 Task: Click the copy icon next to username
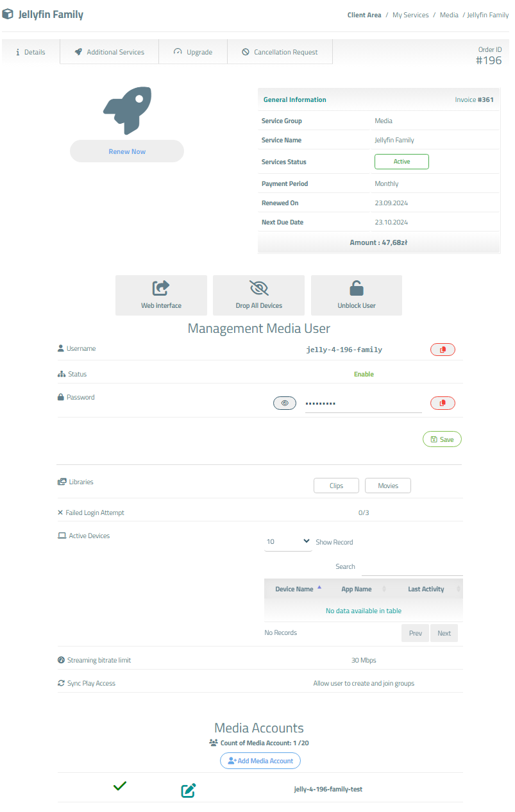tap(443, 350)
